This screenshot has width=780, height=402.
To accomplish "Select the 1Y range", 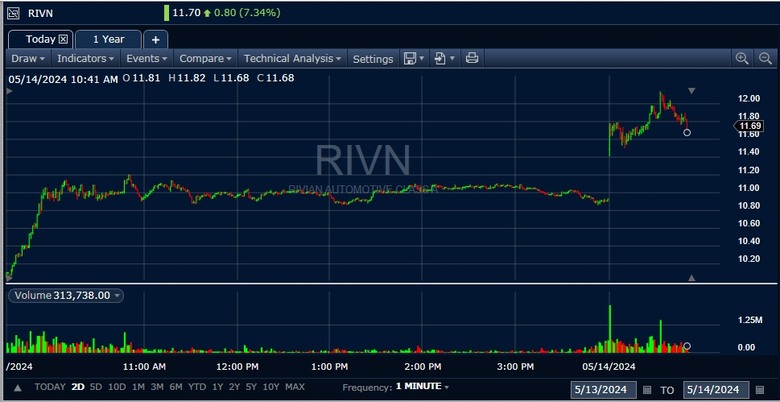I will point(217,387).
